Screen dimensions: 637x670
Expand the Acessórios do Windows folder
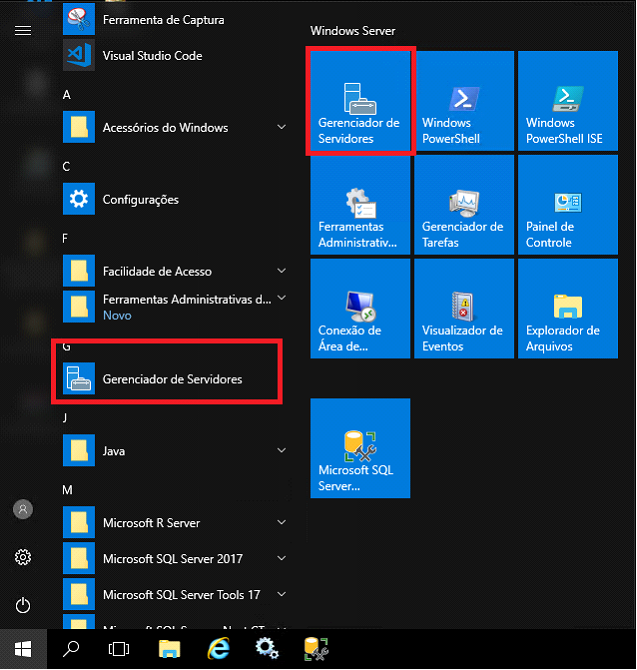tap(282, 127)
